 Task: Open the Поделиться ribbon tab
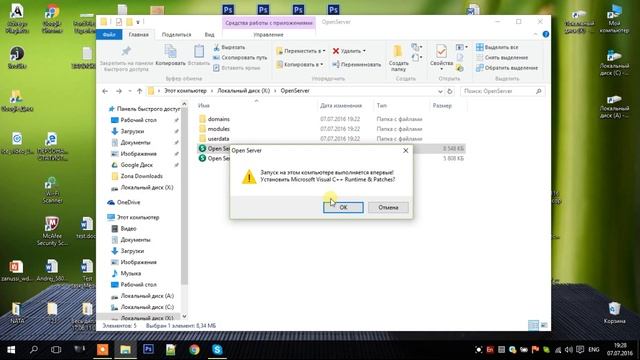pyautogui.click(x=176, y=35)
